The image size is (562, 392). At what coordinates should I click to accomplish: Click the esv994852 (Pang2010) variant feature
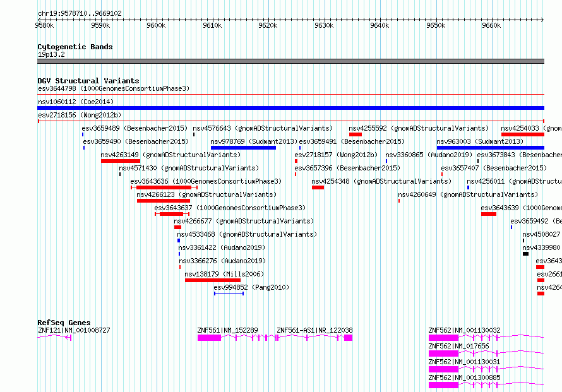coord(229,294)
